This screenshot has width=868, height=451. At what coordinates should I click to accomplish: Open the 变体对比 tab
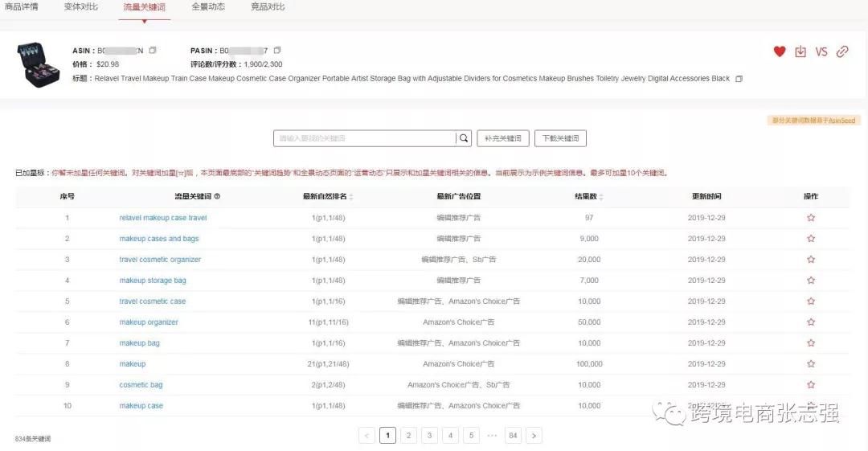pos(81,6)
